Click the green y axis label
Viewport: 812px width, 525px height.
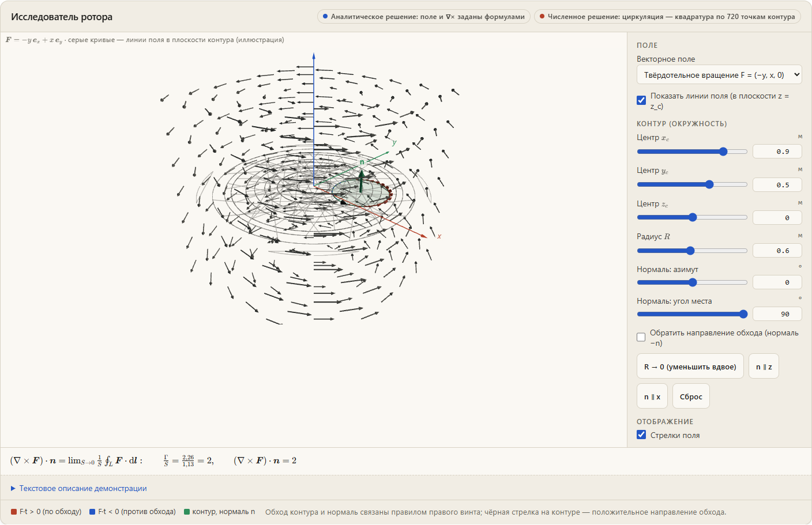[394, 142]
